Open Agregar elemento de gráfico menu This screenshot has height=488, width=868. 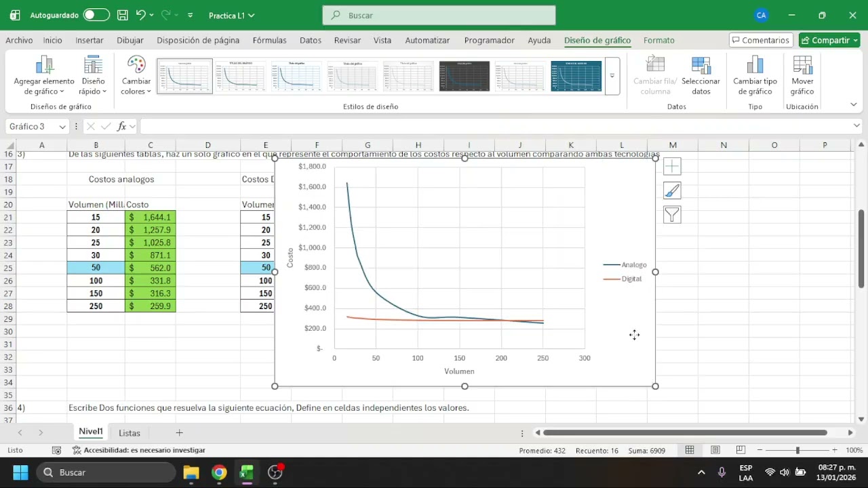click(x=44, y=75)
